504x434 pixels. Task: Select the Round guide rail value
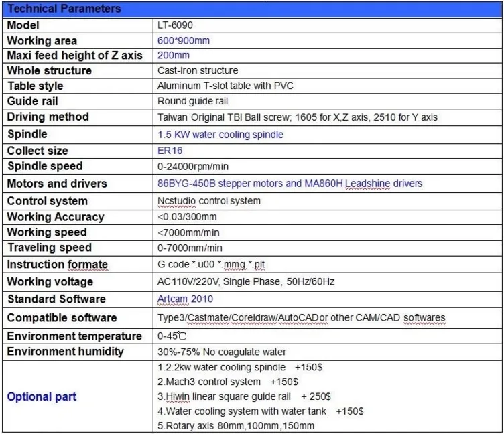tap(193, 101)
